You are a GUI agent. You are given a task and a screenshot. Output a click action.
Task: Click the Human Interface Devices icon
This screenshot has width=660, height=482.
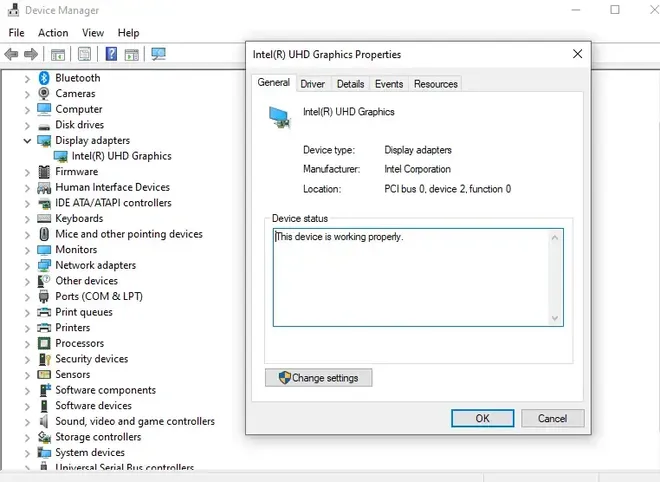point(44,187)
